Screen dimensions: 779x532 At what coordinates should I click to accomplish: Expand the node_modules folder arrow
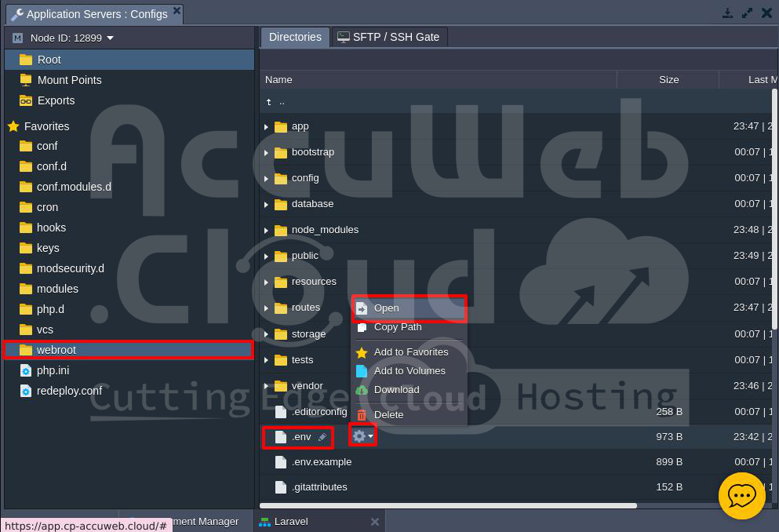point(267,230)
